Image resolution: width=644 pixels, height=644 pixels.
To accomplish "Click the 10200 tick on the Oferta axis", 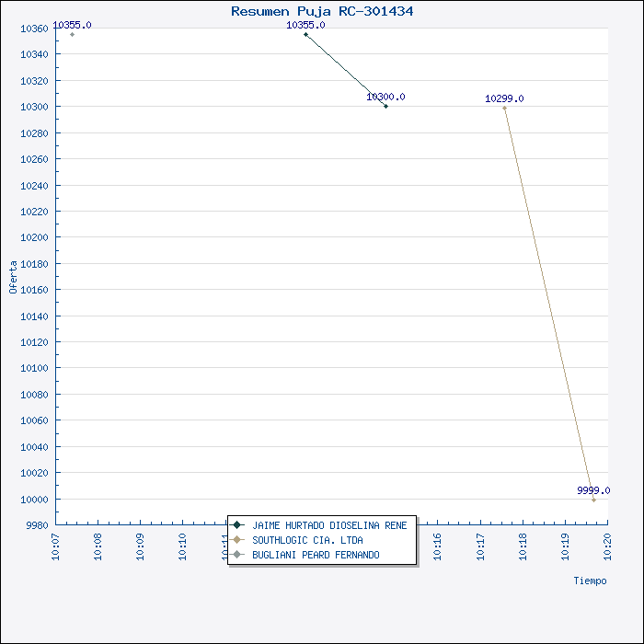I will 33,237.
